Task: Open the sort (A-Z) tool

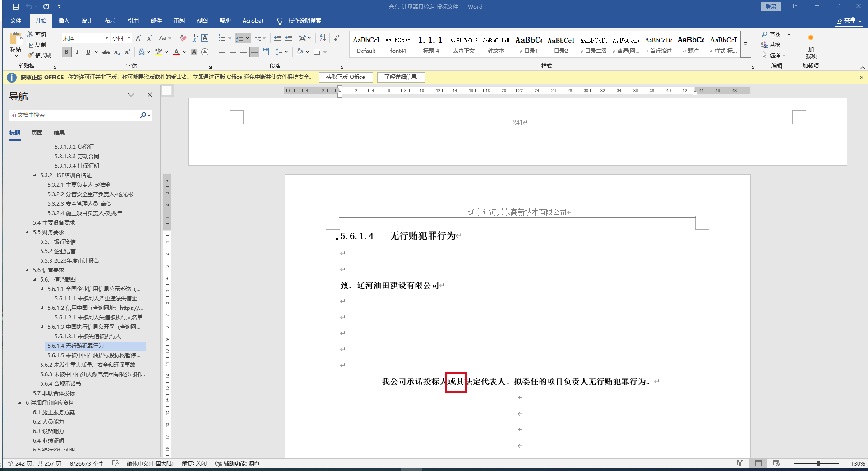Action: click(x=323, y=38)
